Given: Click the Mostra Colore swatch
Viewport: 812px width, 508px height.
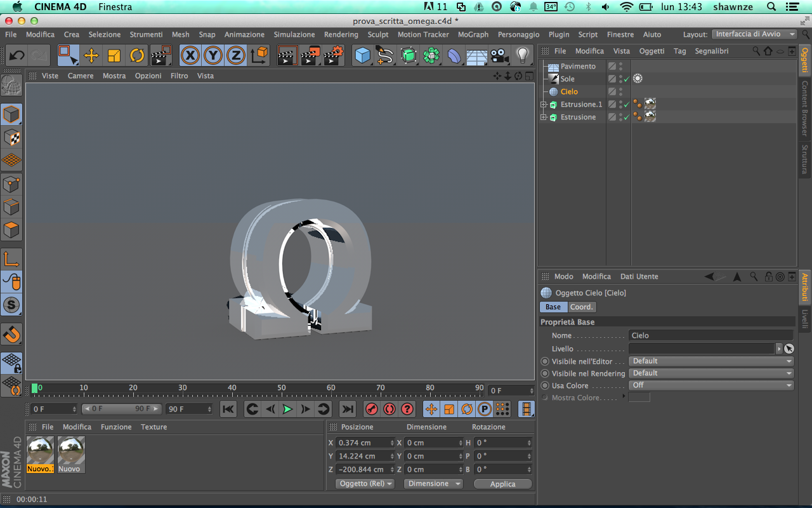Looking at the screenshot, I should [x=639, y=398].
